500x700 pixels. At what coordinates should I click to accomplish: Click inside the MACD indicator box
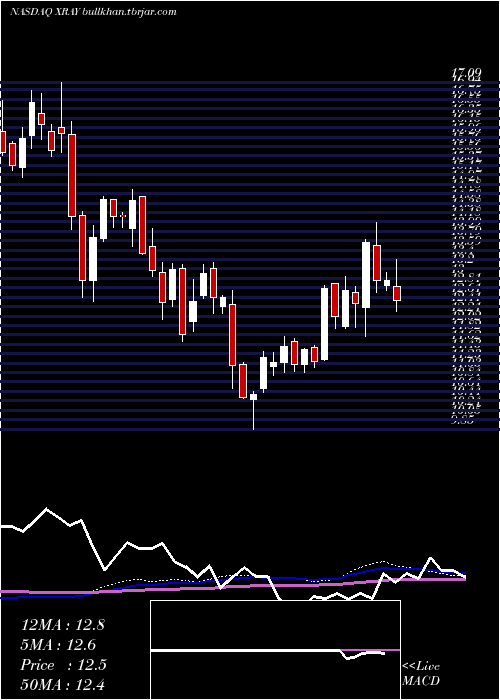coord(275,650)
